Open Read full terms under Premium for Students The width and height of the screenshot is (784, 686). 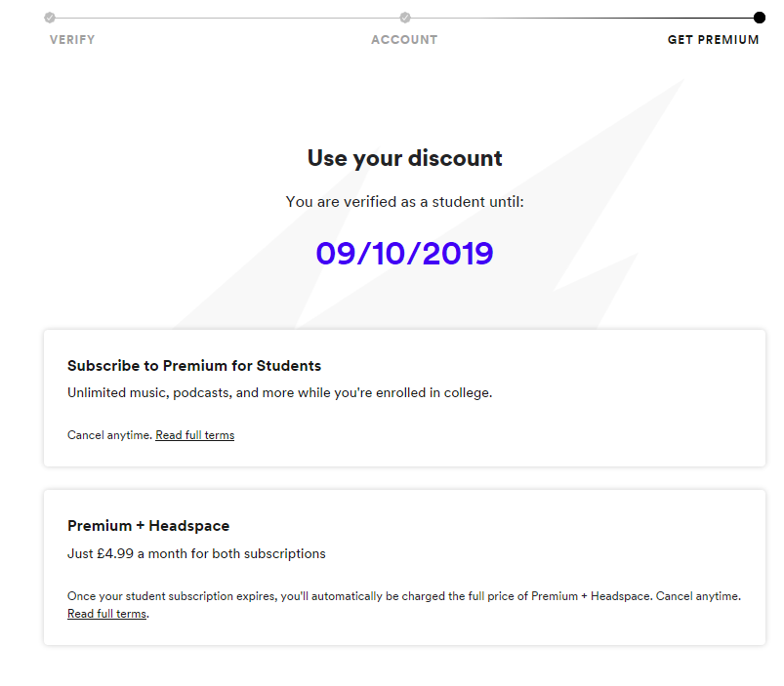195,435
